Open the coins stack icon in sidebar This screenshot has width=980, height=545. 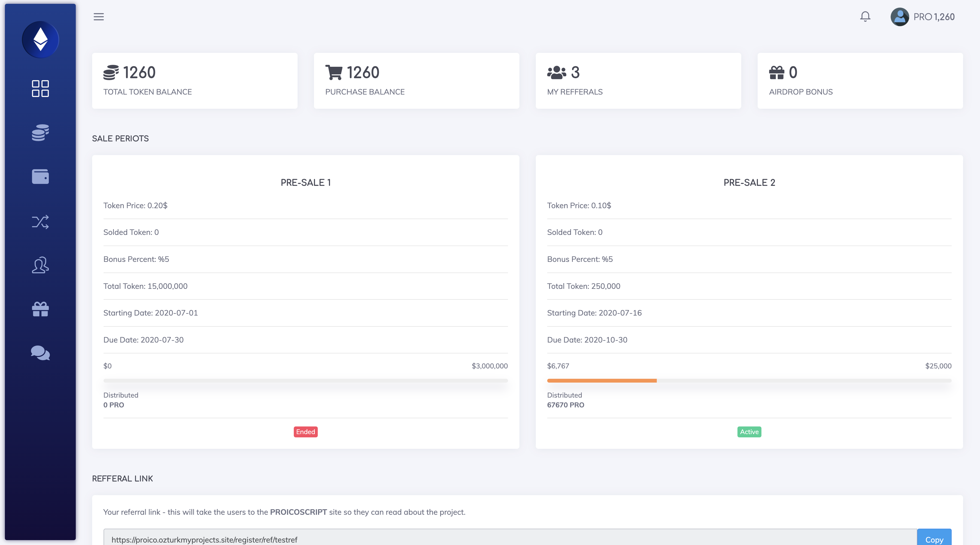point(40,132)
